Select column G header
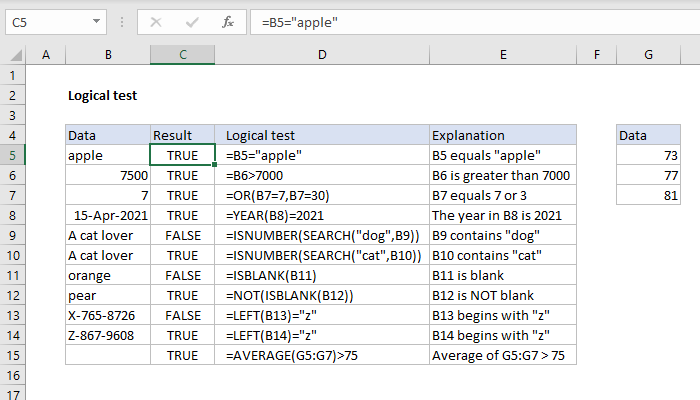Image resolution: width=700 pixels, height=400 pixels. (x=647, y=56)
